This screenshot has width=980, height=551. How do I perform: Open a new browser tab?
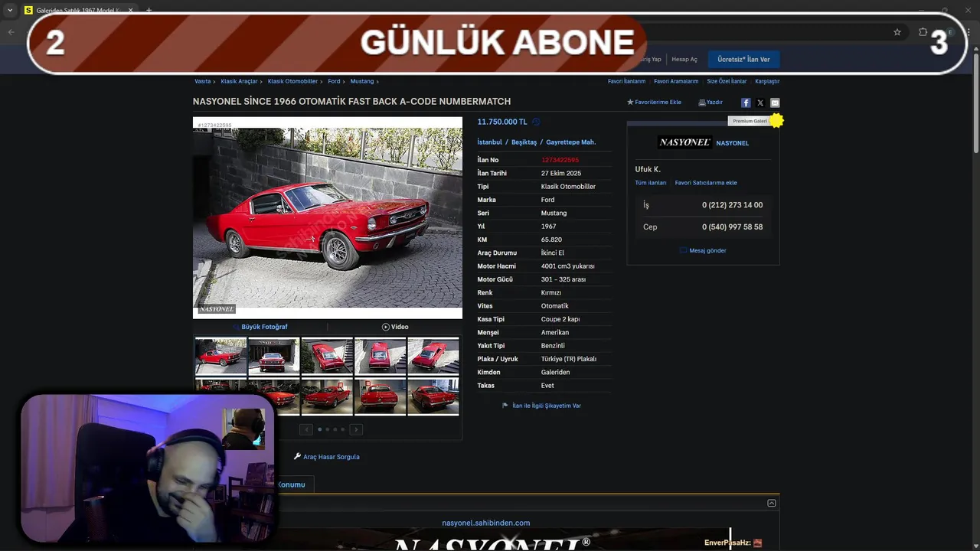(149, 11)
